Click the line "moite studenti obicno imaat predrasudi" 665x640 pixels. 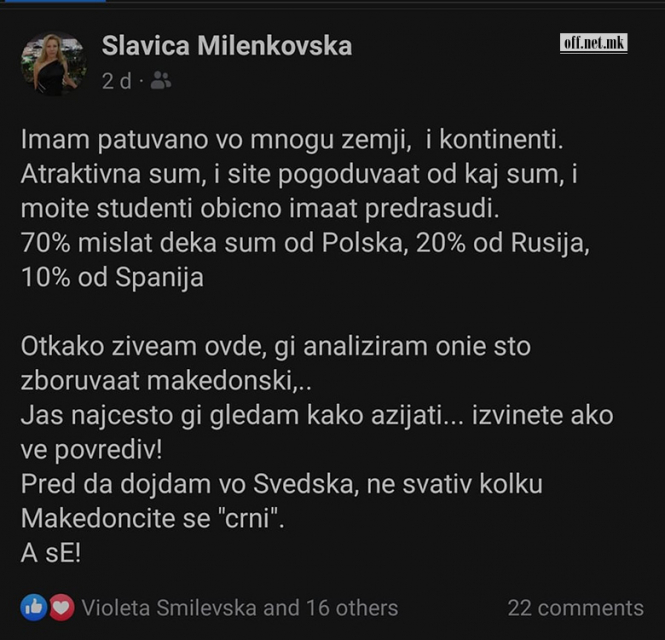coord(260,209)
